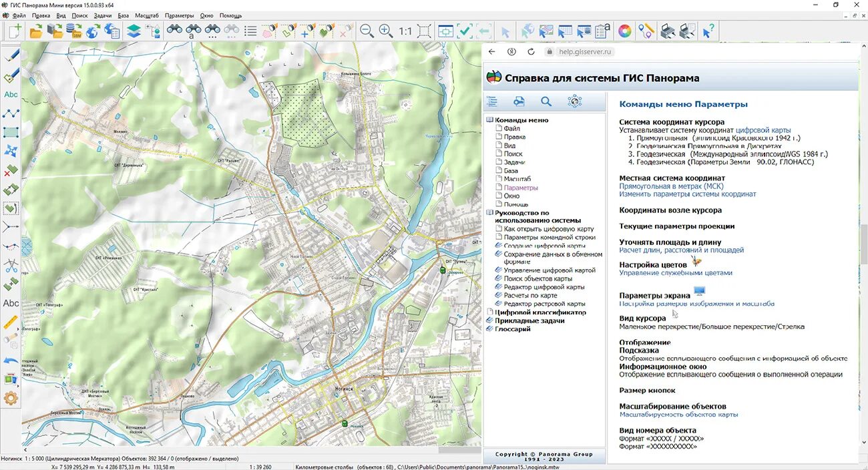The image size is (868, 470).
Task: Open the Параметры menu
Action: (x=179, y=15)
